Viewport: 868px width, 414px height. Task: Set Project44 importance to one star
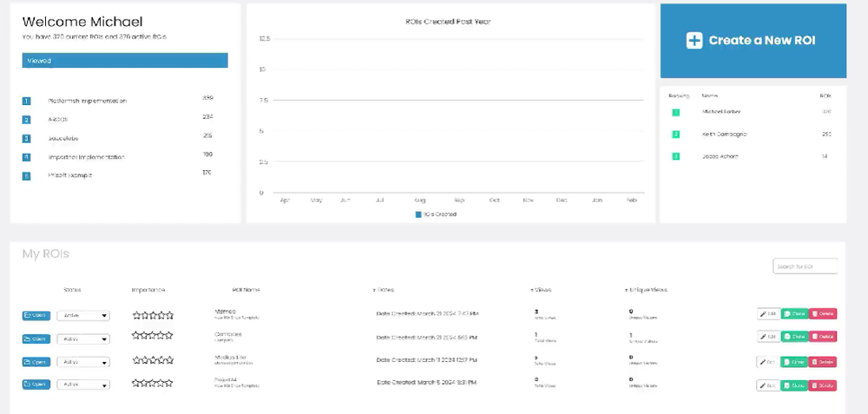click(136, 383)
